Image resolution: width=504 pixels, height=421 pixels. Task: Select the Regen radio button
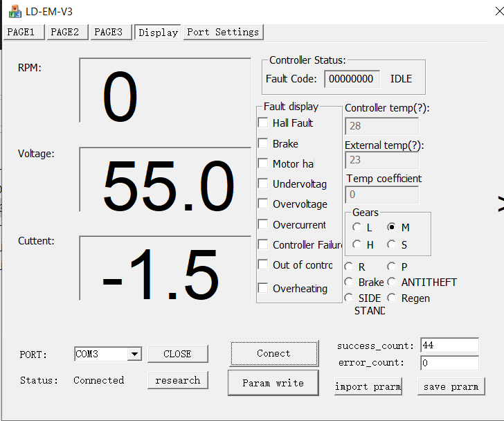click(392, 298)
